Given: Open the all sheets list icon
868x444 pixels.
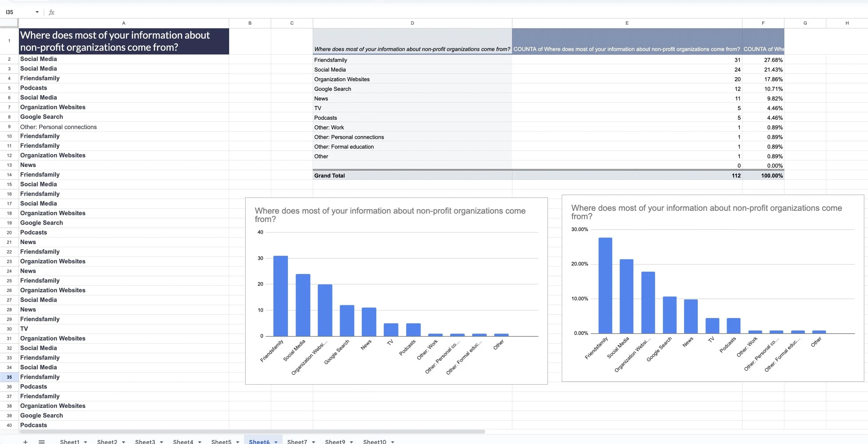Looking at the screenshot, I should [x=42, y=442].
